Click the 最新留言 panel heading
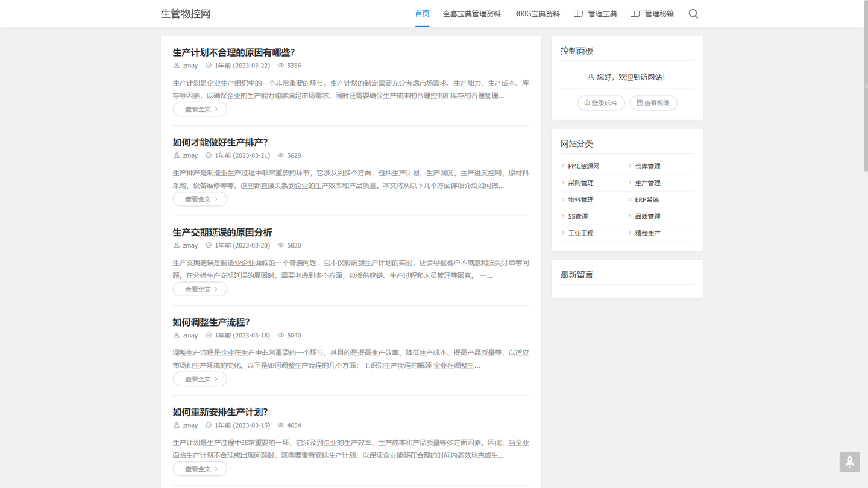This screenshot has width=868, height=488. coord(577,275)
